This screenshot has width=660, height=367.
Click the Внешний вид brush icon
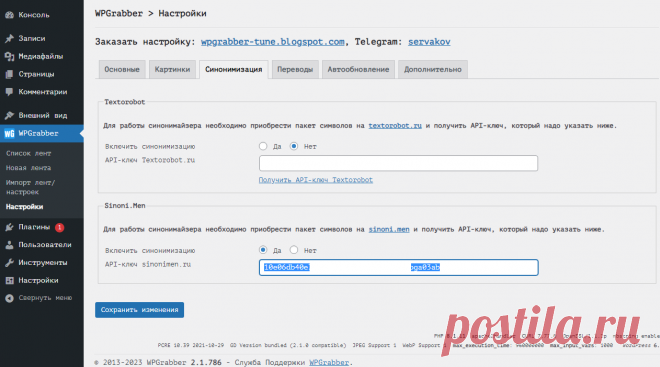9,115
